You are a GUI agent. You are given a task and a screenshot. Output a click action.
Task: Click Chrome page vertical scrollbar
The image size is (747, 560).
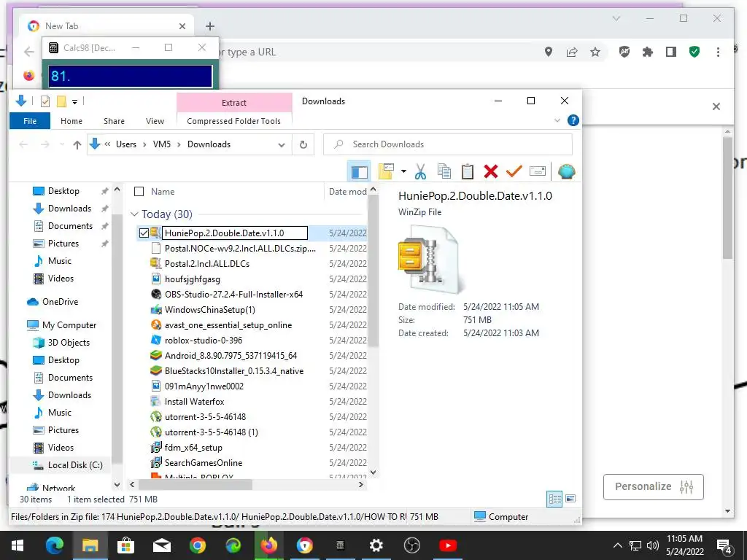[727, 198]
